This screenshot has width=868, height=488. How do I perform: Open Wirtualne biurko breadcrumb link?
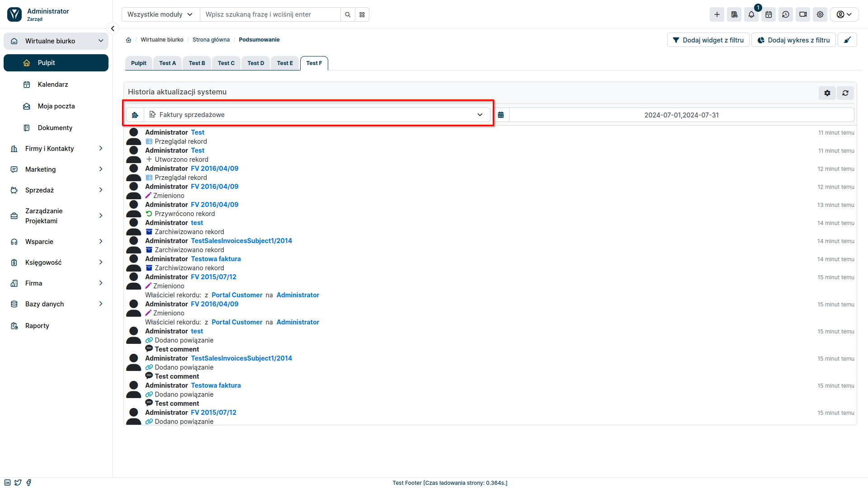162,40
